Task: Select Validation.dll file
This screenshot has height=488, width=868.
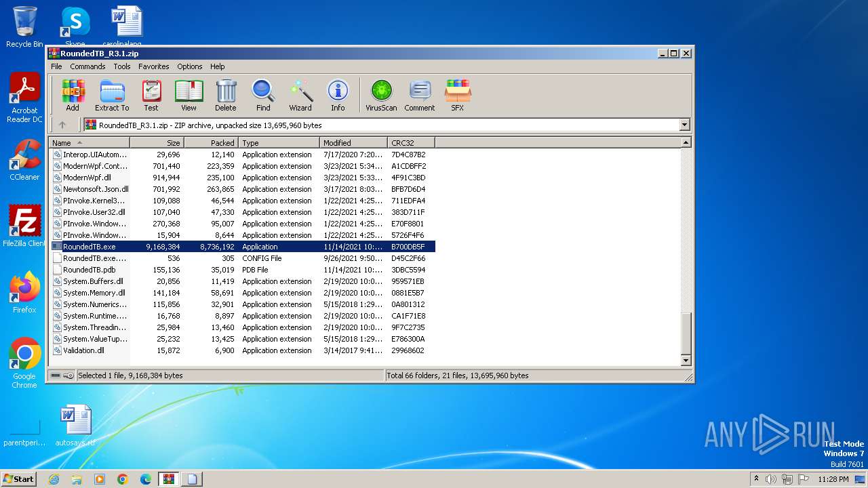Action: (243, 350)
